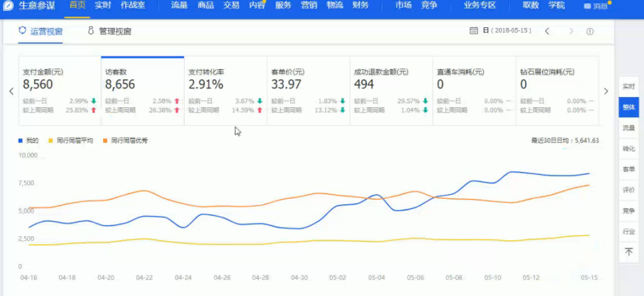Click the 494 refund amount value
Viewport: 644px width, 296px height.
[x=364, y=85]
